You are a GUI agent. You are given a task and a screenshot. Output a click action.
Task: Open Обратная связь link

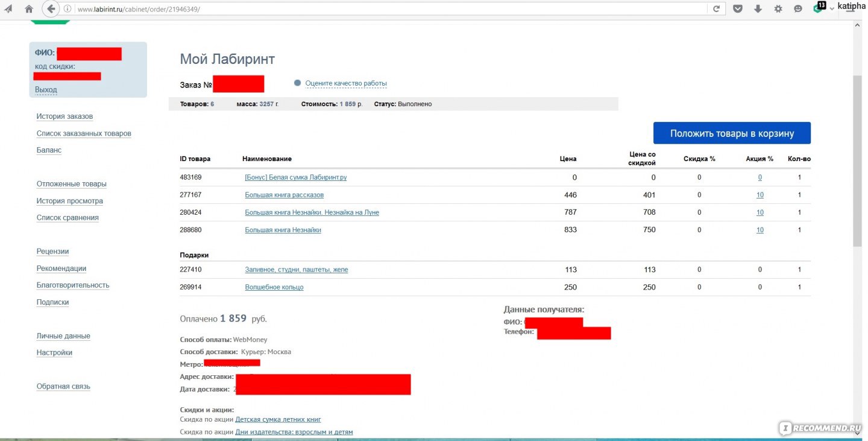(x=63, y=387)
